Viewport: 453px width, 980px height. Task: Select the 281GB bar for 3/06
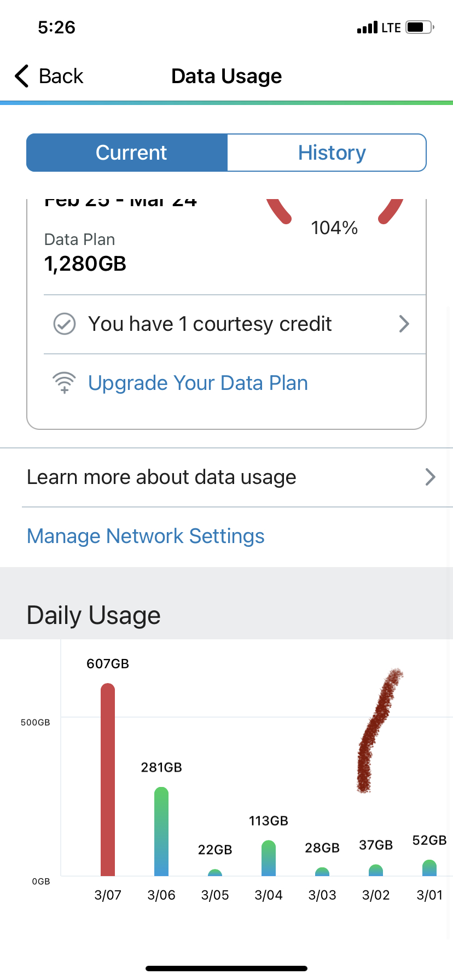(161, 831)
